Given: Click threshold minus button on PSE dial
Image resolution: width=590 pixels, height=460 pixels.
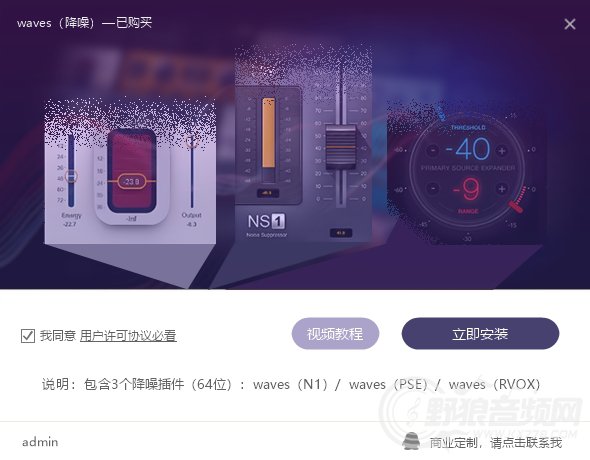Looking at the screenshot, I should point(433,150).
